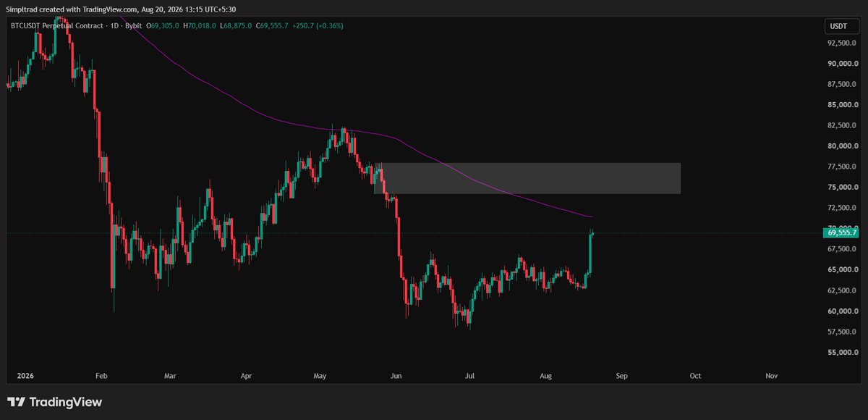
Task: Click the Oct label on time axis
Action: coord(695,376)
